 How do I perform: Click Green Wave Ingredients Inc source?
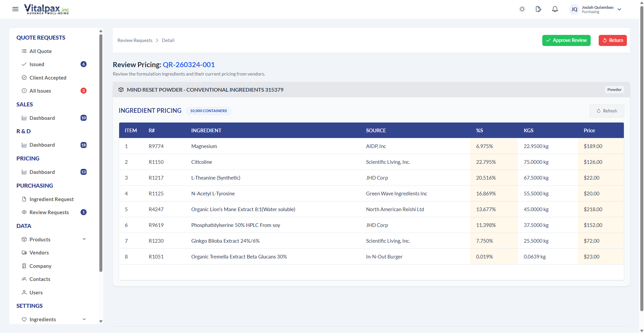[396, 193]
